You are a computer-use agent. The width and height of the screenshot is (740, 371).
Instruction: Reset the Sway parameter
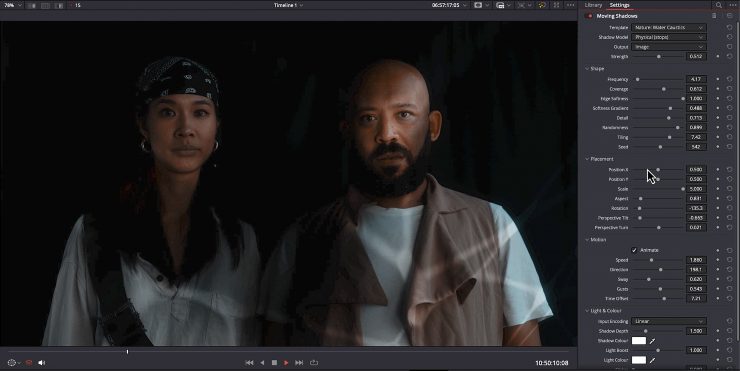730,279
